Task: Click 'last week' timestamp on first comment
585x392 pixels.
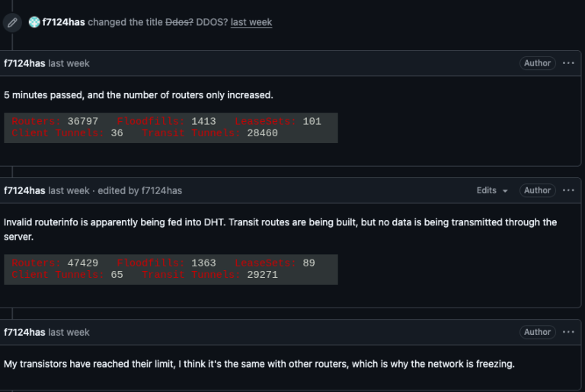Action: tap(69, 63)
